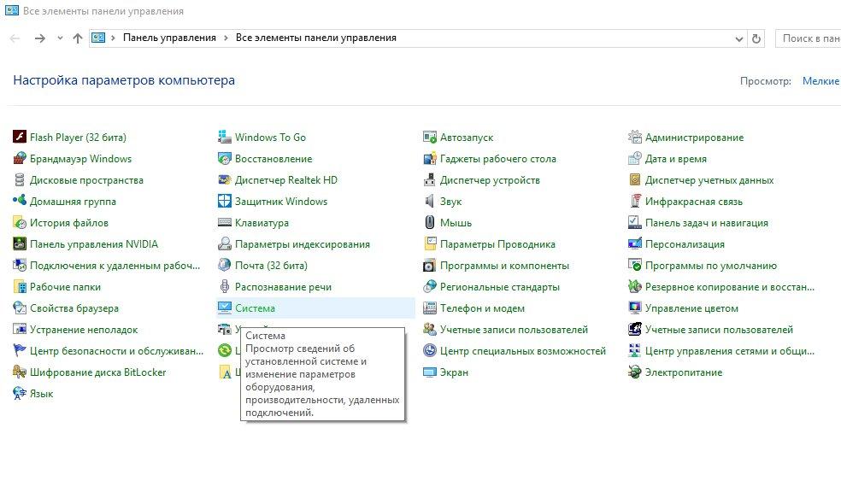
Task: Open Диспетчер учетных данных link
Action: point(709,180)
